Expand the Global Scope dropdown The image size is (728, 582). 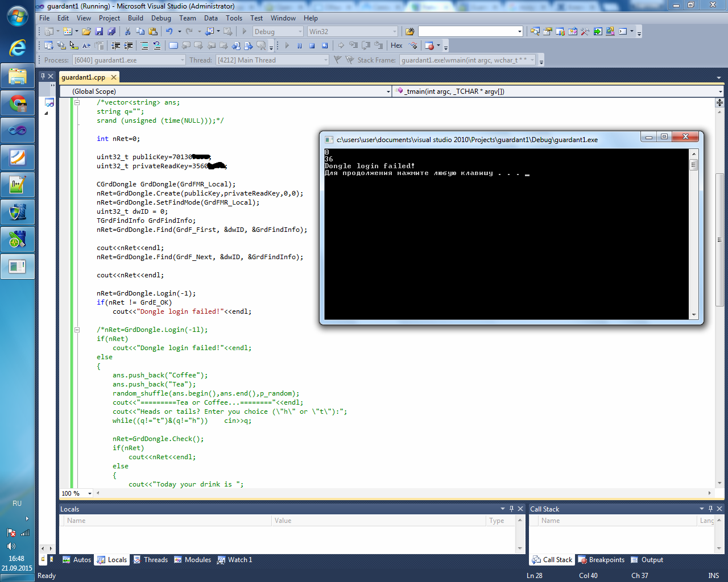coord(388,92)
